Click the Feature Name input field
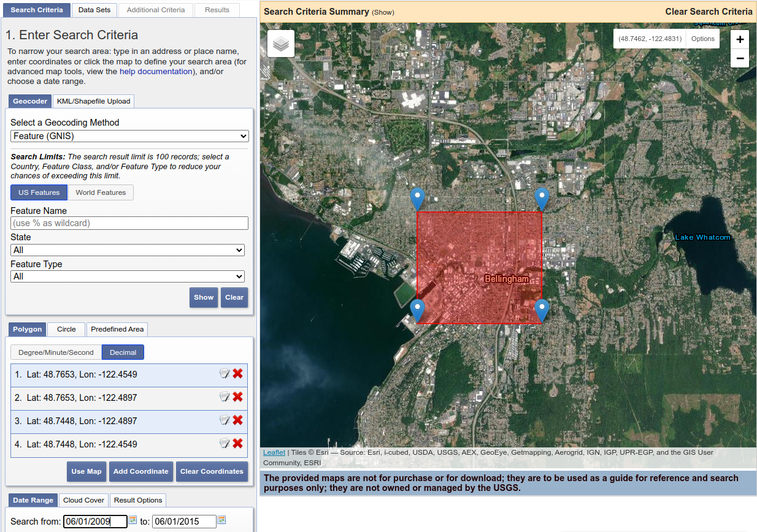The height and width of the screenshot is (532, 757). coord(129,223)
